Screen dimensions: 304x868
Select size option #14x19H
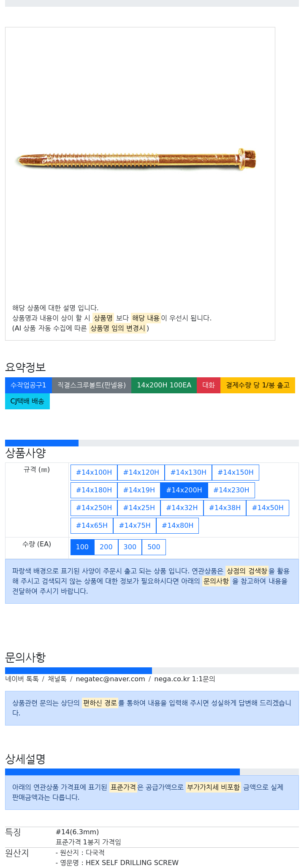(139, 490)
